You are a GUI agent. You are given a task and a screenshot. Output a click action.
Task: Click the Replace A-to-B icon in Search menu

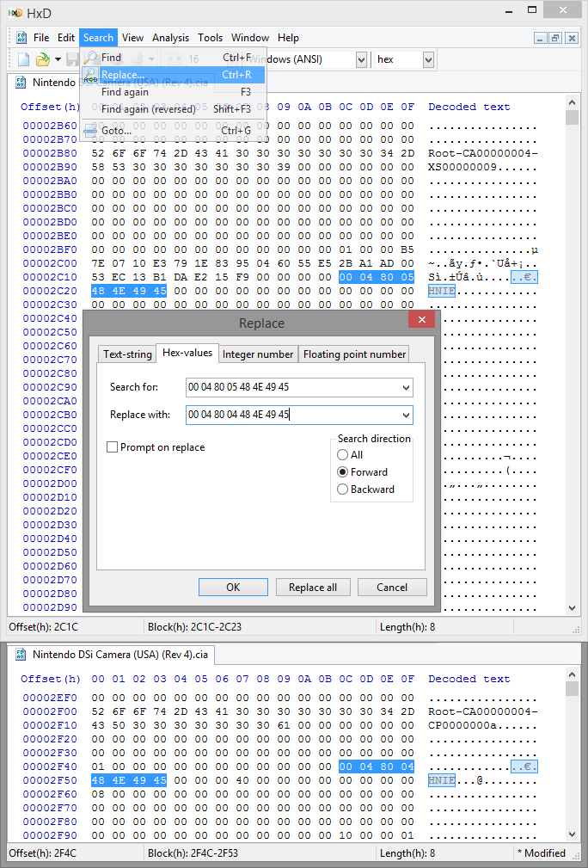(90, 75)
